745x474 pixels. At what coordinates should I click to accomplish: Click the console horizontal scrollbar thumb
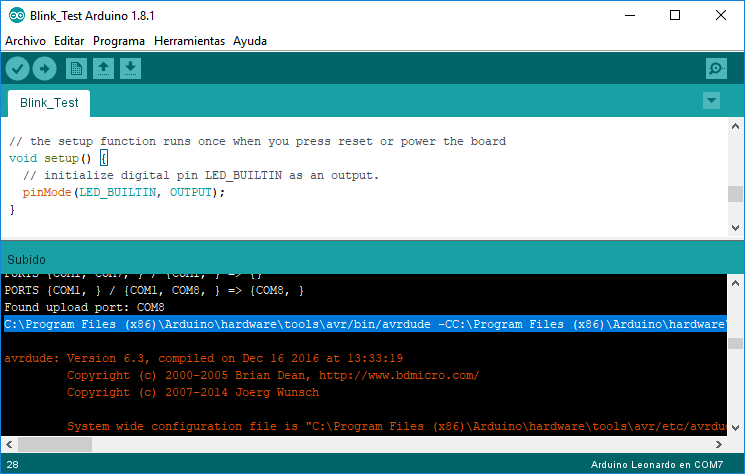click(x=55, y=445)
